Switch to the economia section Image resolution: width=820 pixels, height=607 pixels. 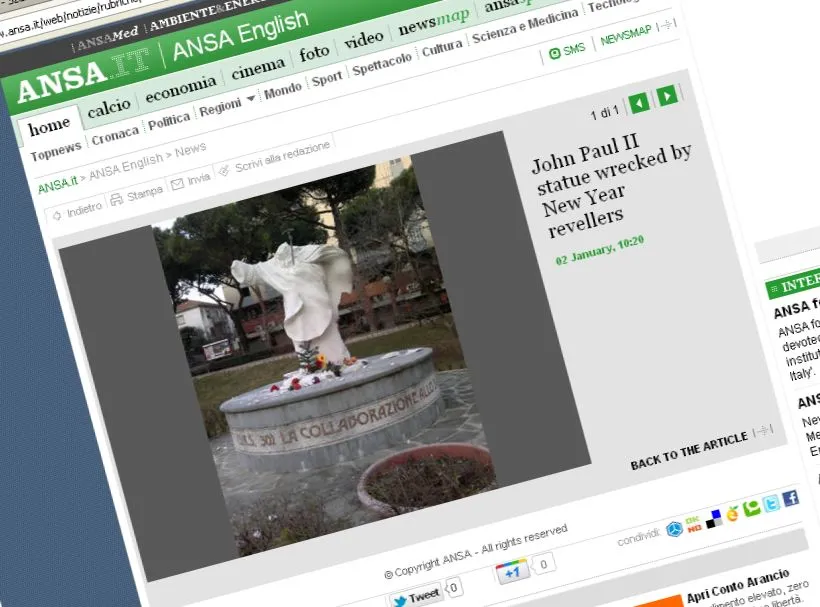point(180,90)
